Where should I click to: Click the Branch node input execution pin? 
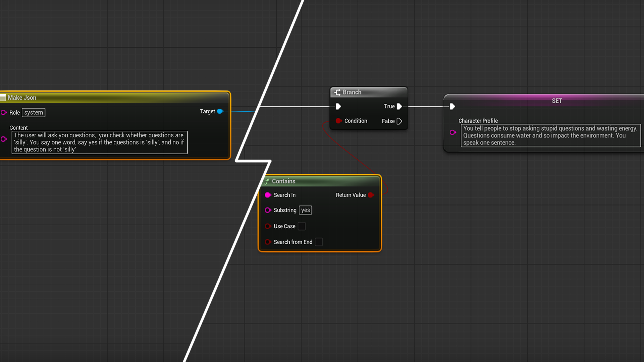(338, 107)
